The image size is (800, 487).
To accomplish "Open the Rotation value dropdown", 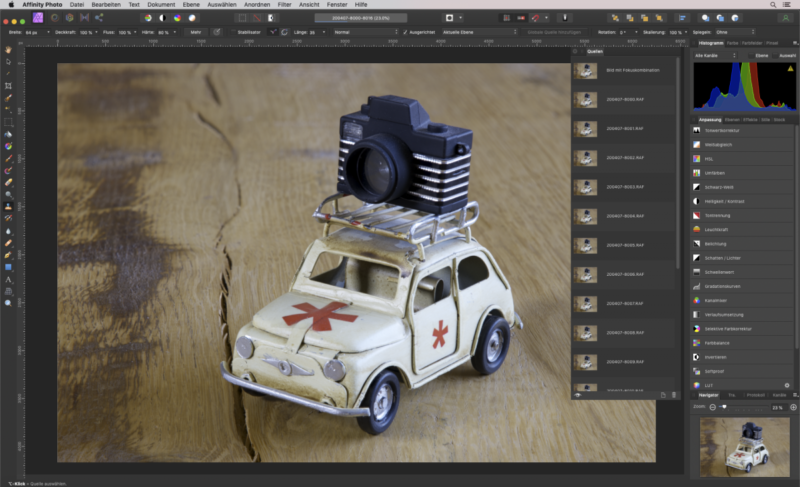I will click(636, 32).
